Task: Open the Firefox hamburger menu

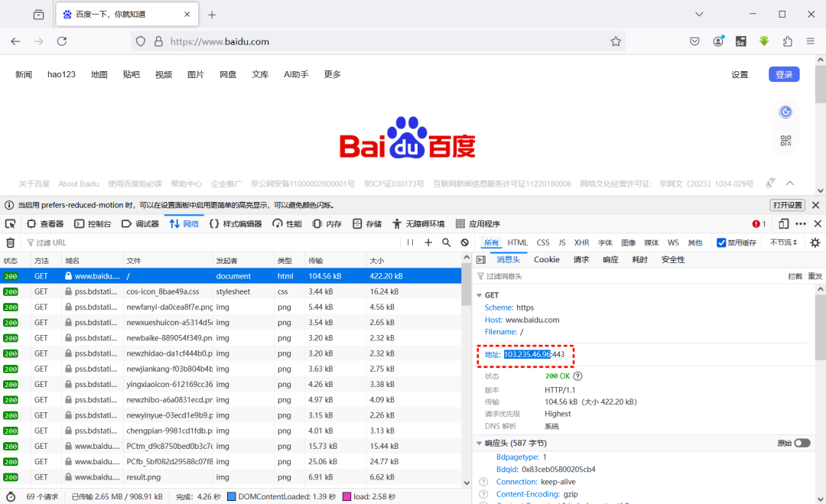Action: coord(811,41)
